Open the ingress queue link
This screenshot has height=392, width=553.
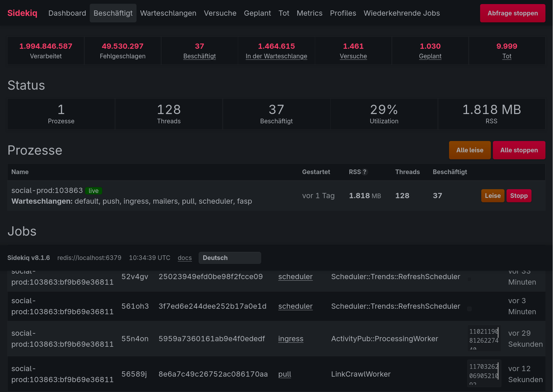tap(291, 339)
